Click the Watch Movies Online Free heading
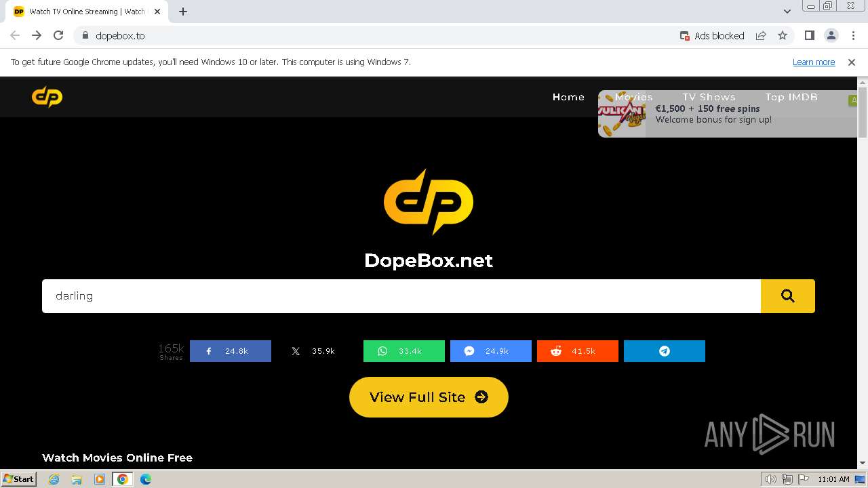 click(117, 457)
